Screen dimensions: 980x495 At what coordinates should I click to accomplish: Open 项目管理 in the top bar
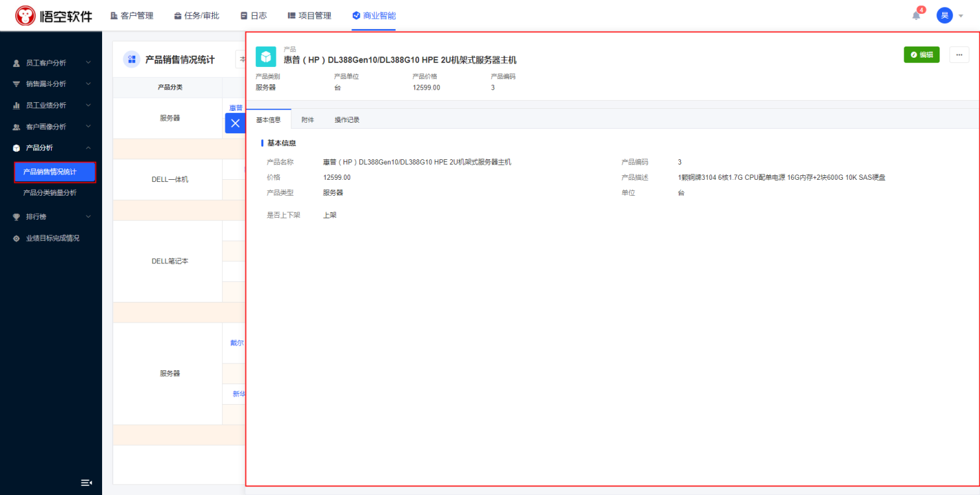tap(310, 15)
